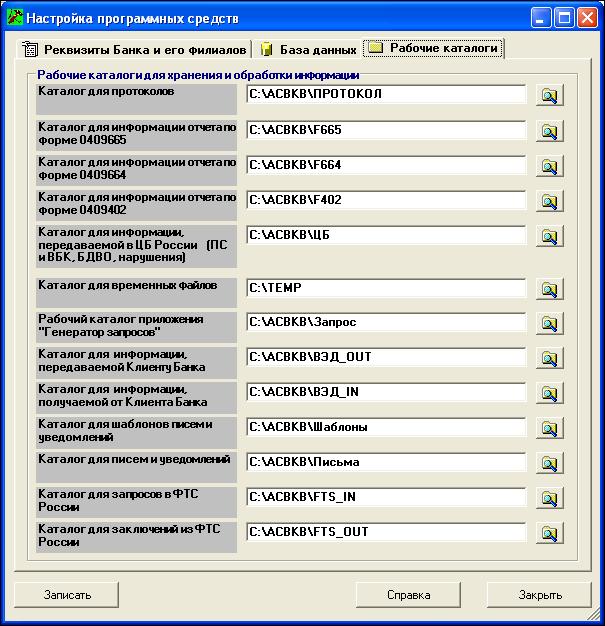Browse folder for temporary files catalog

point(549,289)
